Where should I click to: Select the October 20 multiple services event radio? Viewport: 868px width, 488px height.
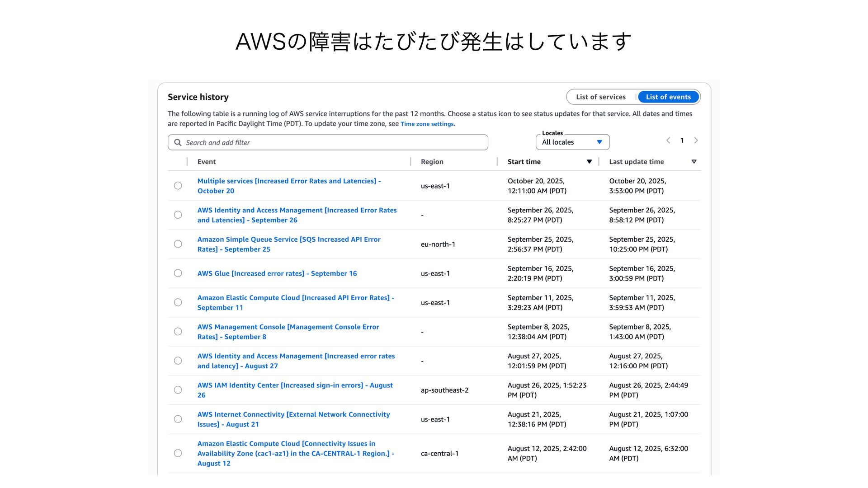178,186
